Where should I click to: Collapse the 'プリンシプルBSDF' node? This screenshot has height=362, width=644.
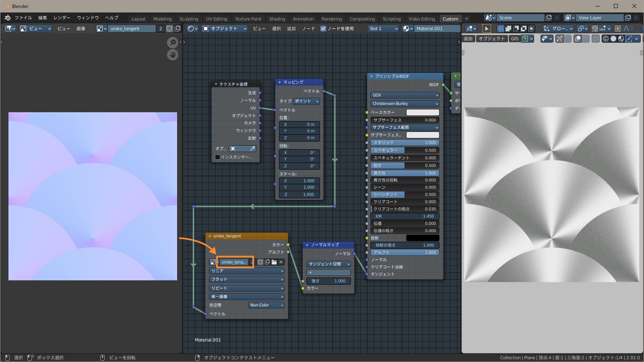pyautogui.click(x=372, y=76)
